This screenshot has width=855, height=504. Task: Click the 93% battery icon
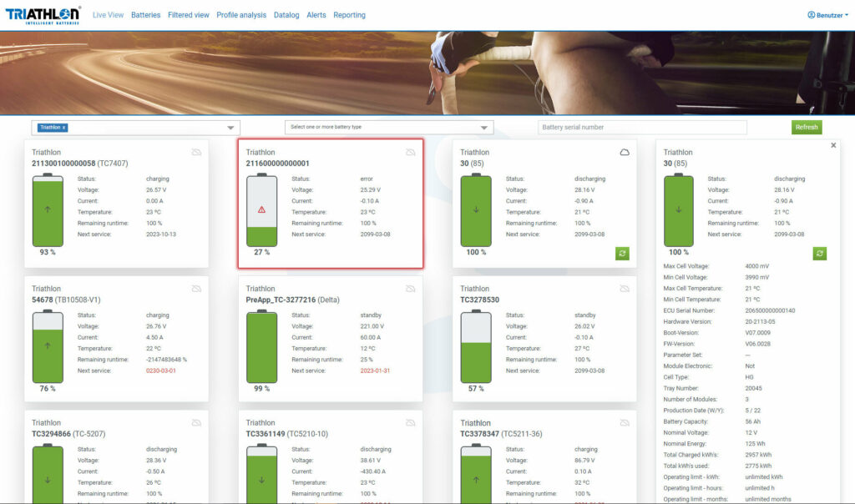pyautogui.click(x=48, y=210)
